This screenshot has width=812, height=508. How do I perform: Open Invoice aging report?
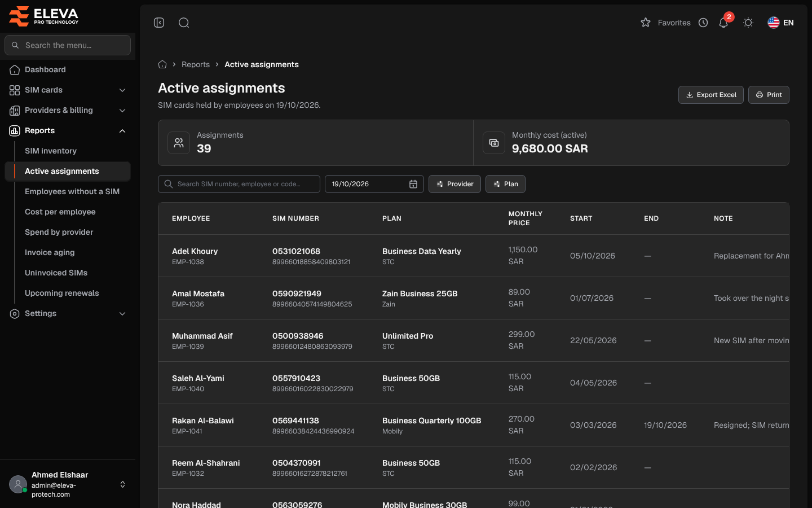[x=50, y=252]
